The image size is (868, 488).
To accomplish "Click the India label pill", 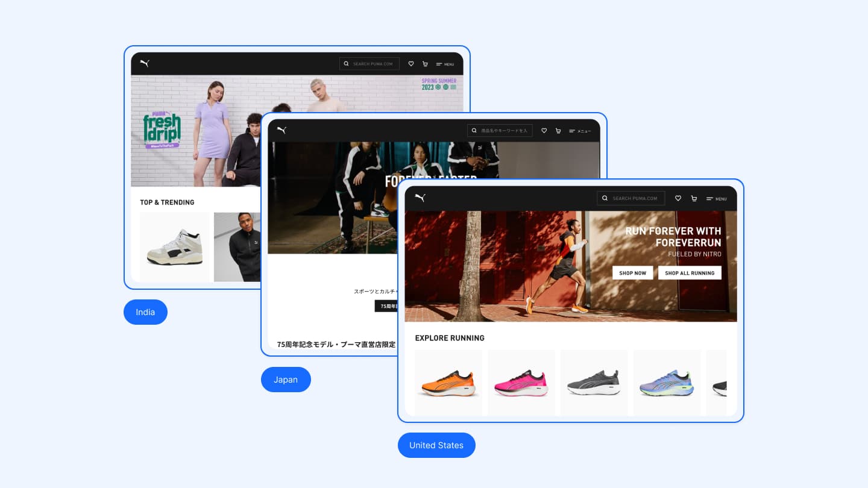I will (x=145, y=312).
